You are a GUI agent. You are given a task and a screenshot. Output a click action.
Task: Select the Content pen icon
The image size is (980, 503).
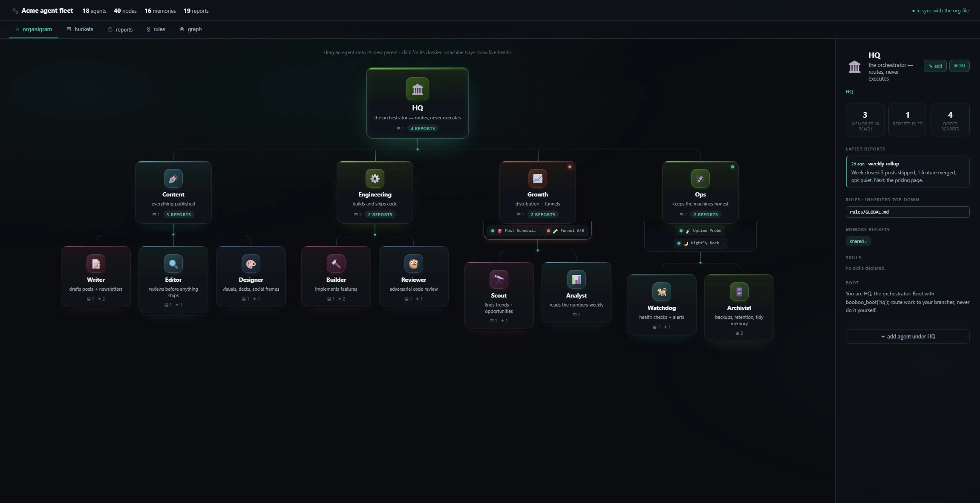click(173, 178)
